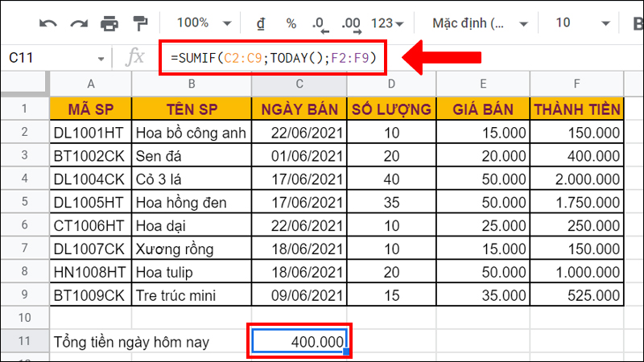Select column C header

[299, 84]
